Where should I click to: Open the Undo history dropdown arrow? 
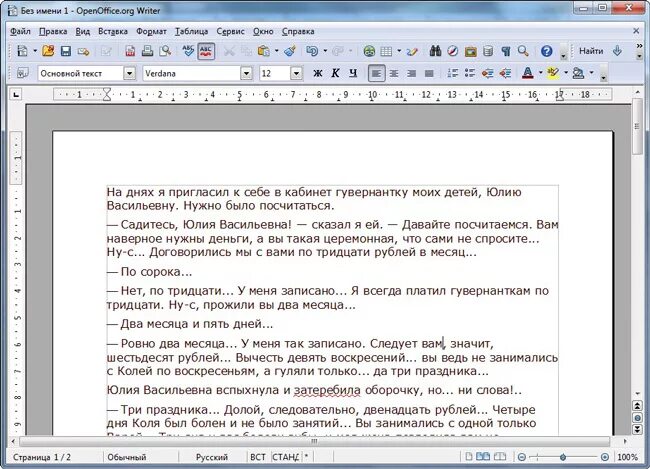tap(325, 51)
